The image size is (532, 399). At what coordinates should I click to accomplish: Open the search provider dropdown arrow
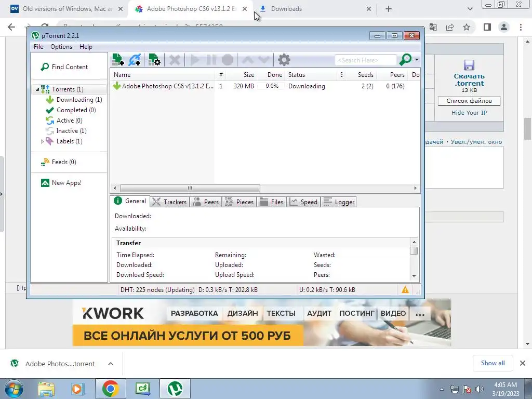click(x=417, y=60)
